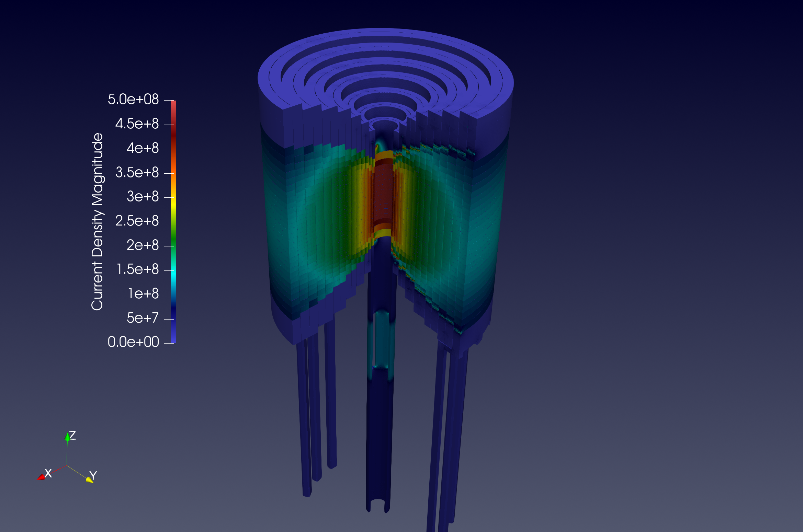The height and width of the screenshot is (532, 803).
Task: Select the orientation axes widget origin
Action: 67,466
